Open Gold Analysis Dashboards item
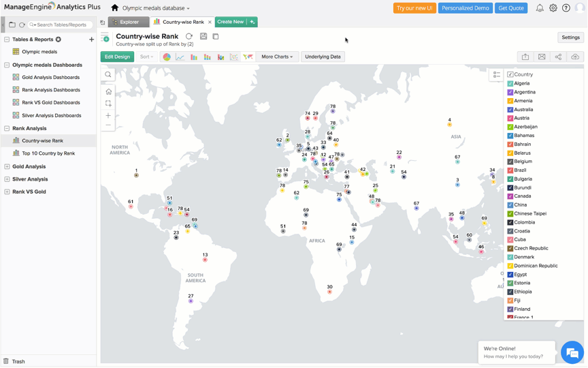The height and width of the screenshot is (368, 588). coord(50,78)
